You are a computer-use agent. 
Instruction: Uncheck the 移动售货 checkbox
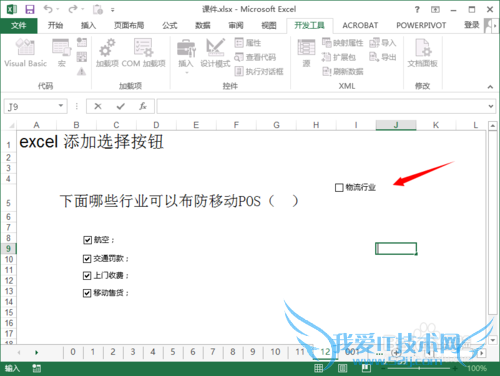tap(87, 293)
